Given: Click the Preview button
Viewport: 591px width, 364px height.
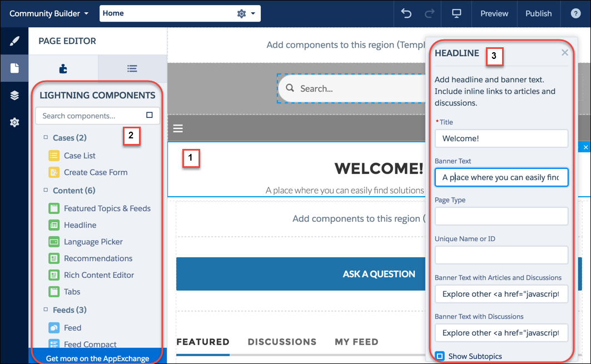Looking at the screenshot, I should (494, 13).
